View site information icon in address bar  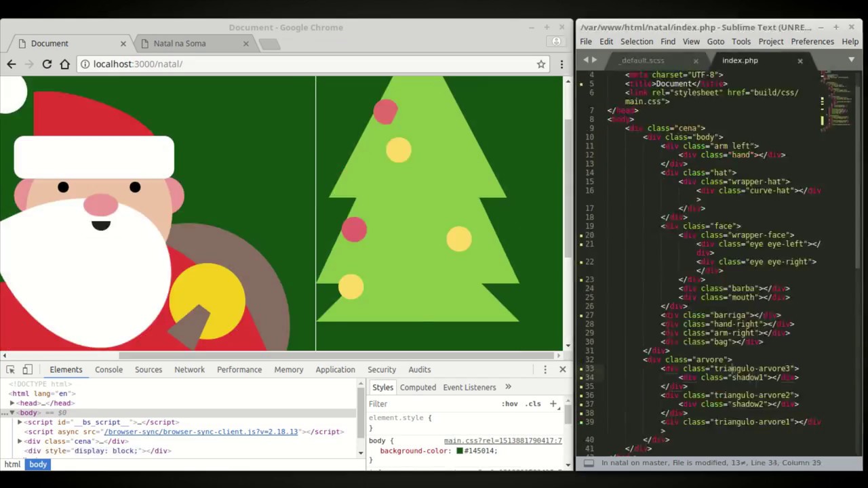(85, 64)
